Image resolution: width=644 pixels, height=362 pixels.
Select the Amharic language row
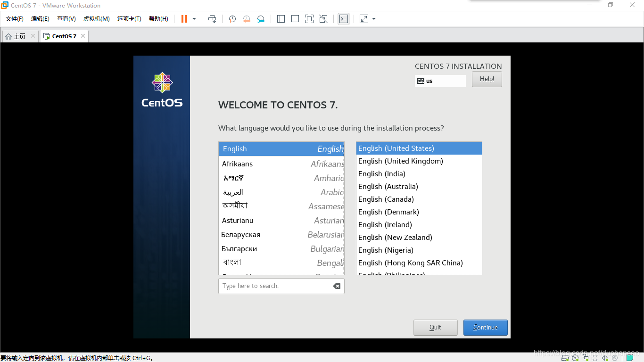[281, 178]
